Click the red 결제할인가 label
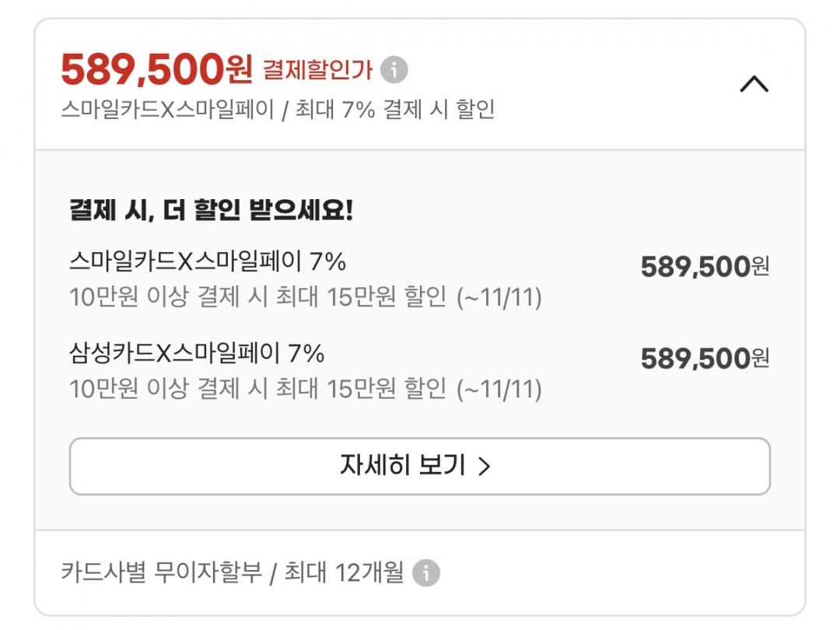This screenshot has height=630, width=840. coord(317,71)
